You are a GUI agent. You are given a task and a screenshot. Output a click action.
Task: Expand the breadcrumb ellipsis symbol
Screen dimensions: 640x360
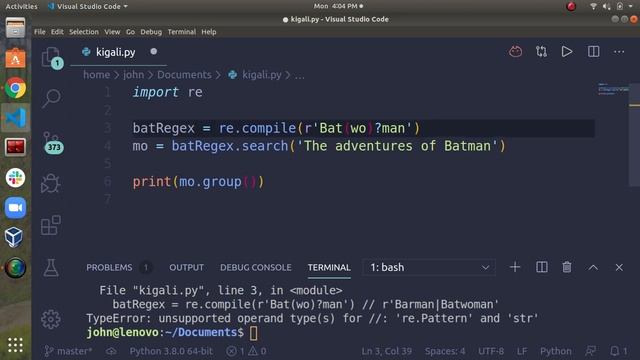click(x=300, y=75)
